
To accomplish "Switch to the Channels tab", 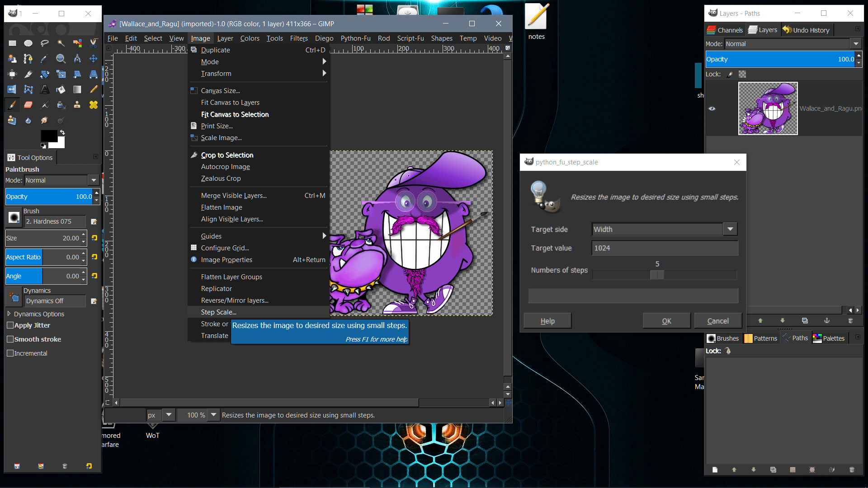I will [725, 29].
